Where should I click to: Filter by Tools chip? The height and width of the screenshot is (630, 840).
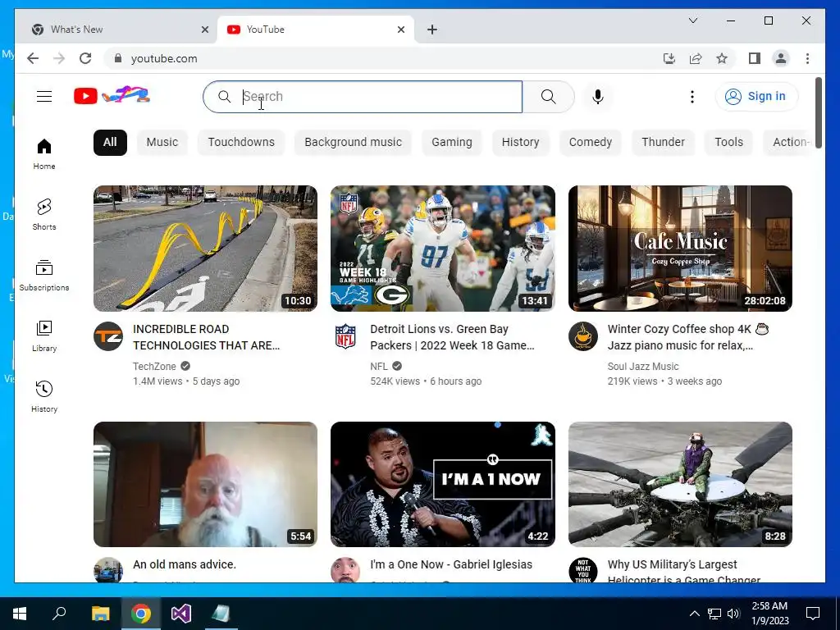[728, 143]
